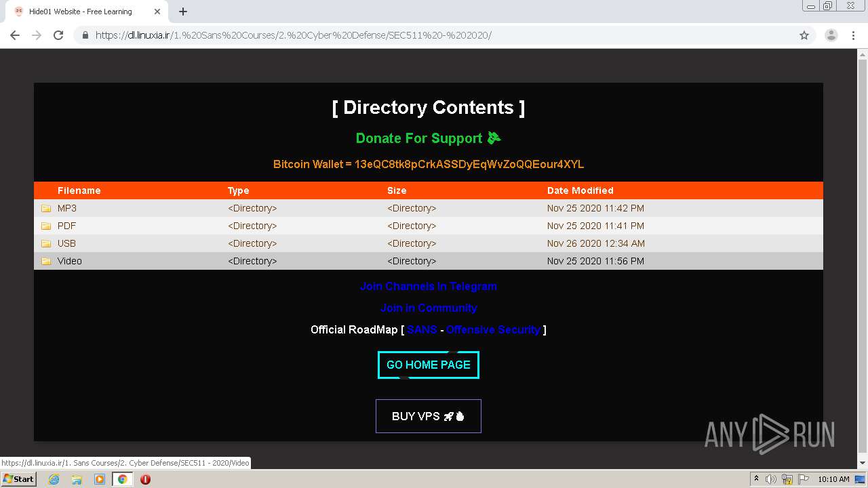
Task: Open the MP3 directory link
Action: click(67, 208)
